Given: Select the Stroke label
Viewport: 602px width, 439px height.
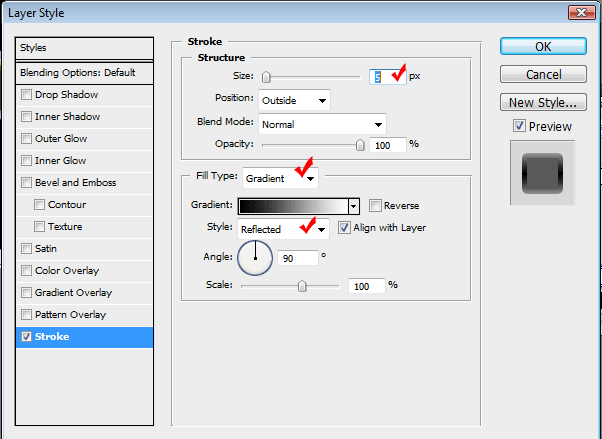Looking at the screenshot, I should point(52,337).
